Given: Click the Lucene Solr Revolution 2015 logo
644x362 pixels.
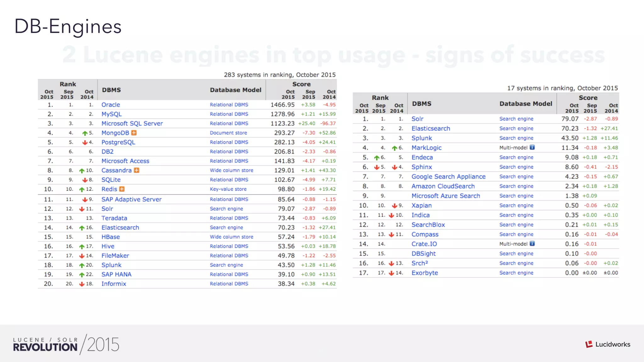Looking at the screenshot, I should coord(66,344).
